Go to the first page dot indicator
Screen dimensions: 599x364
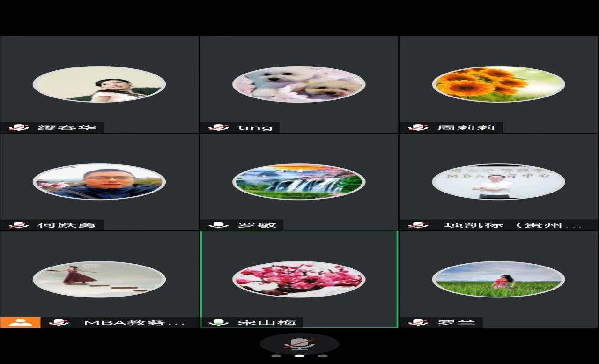pos(276,356)
